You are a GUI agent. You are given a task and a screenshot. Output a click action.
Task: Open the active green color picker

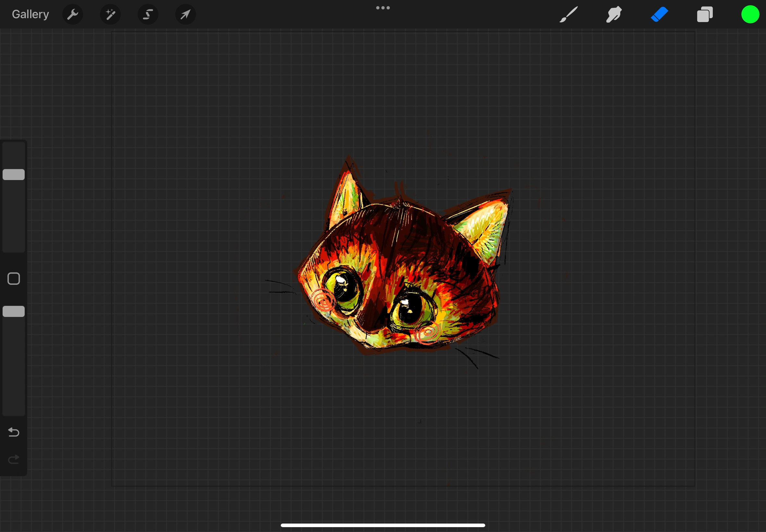click(x=750, y=14)
